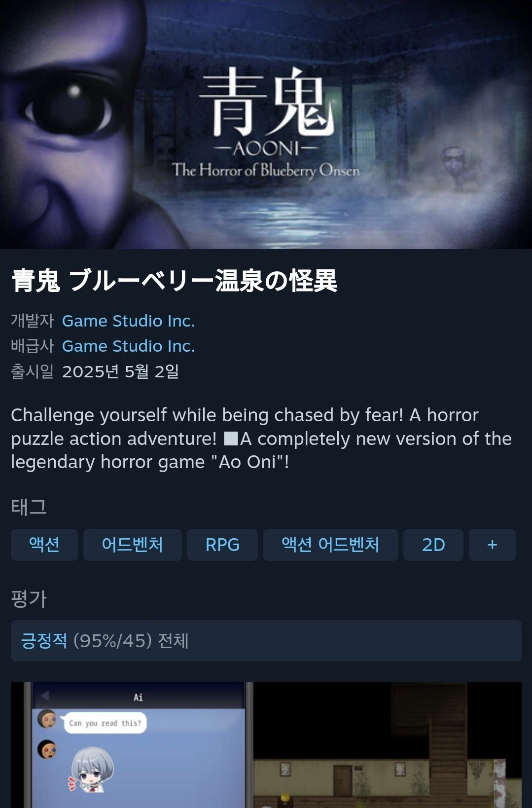The image size is (532, 808).
Task: Open the dark hallway gameplay screenshot
Action: point(388,745)
